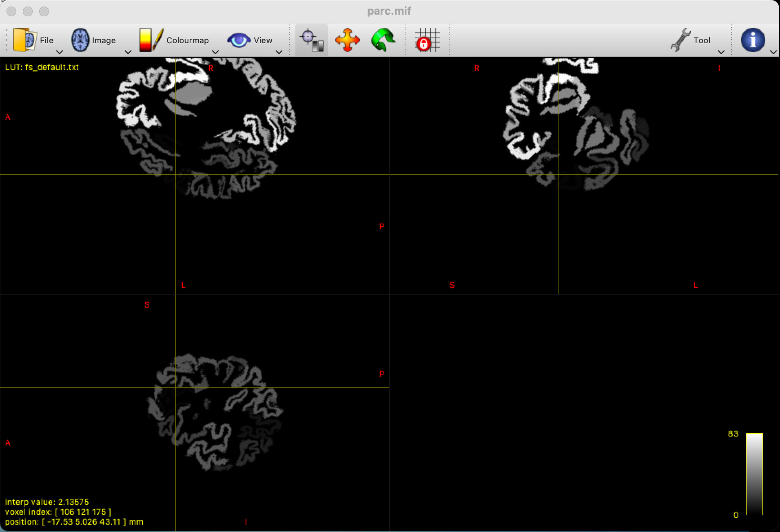
Task: Open the View menu label
Action: click(x=263, y=40)
